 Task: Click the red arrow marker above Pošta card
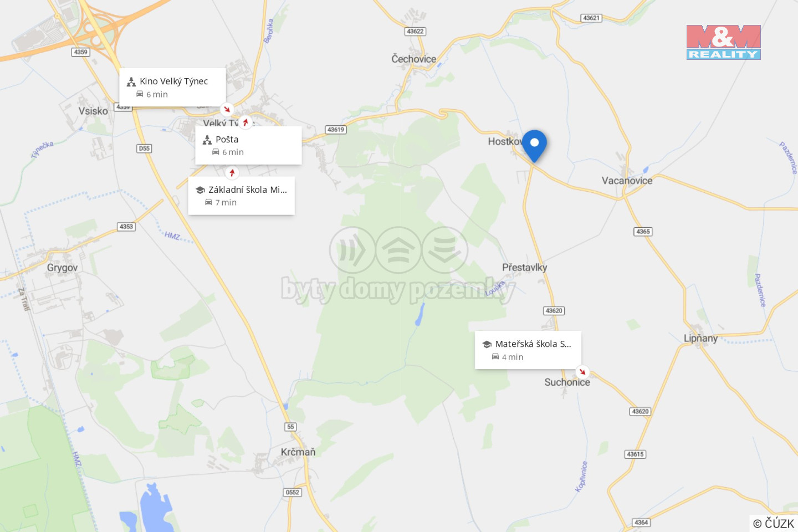[245, 122]
